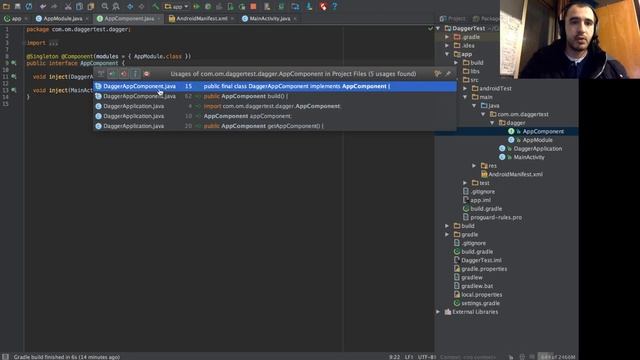Screen dimensions: 640x360
Task: Expand the .gradle folder
Action: point(447,37)
